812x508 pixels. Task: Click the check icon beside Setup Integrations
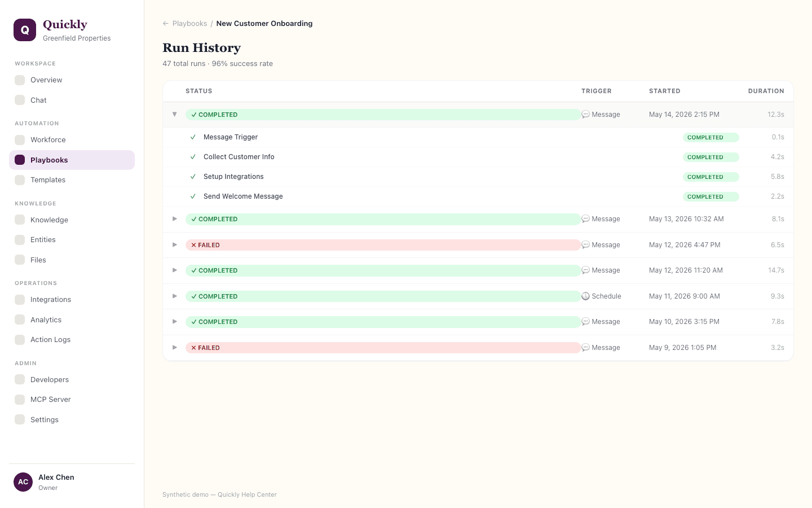[193, 177]
